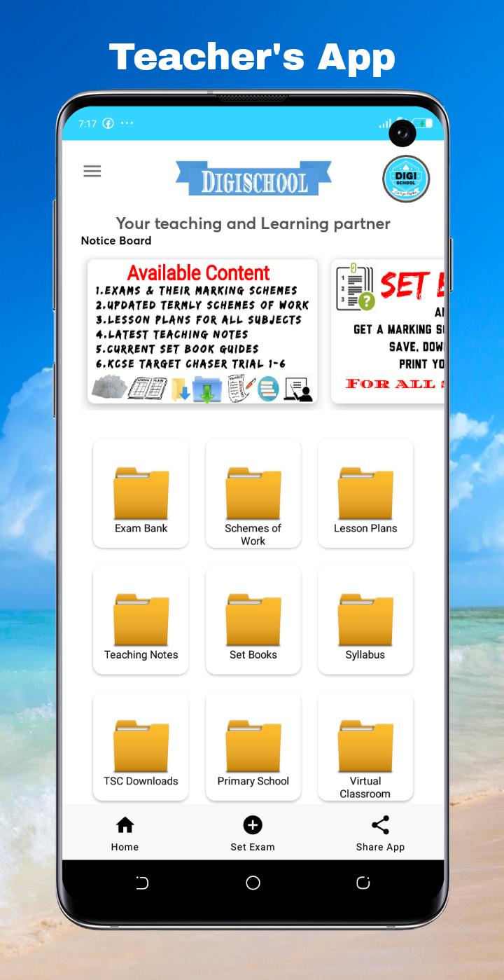
Task: Open the Set Books folder
Action: pos(253,620)
